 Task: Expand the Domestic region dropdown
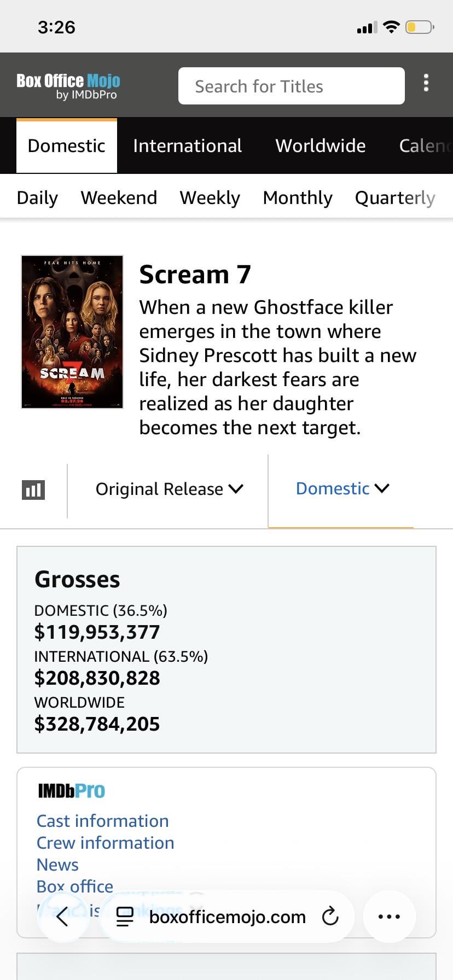(x=342, y=488)
